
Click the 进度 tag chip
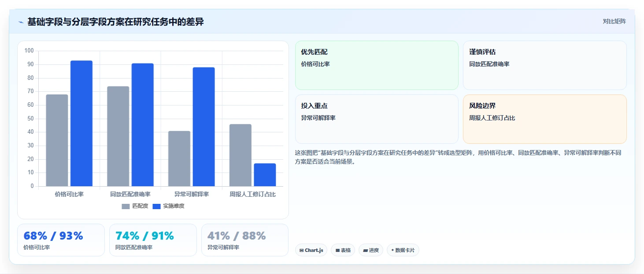coord(371,250)
